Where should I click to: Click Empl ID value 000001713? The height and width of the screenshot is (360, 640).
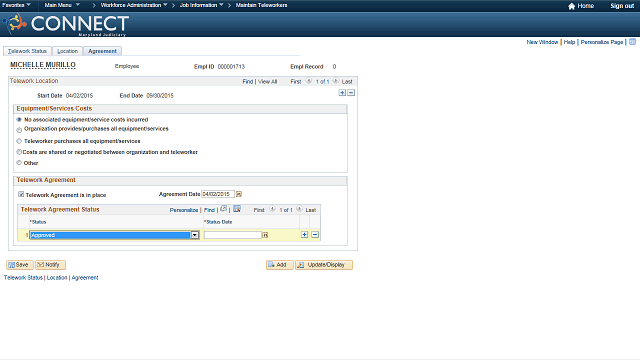tap(231, 67)
